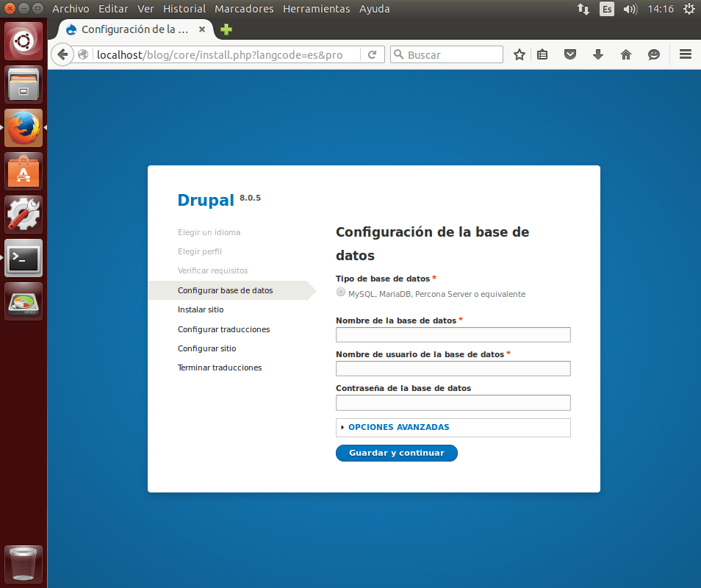Click the Elegir perfil step
701x588 pixels.
tap(199, 251)
